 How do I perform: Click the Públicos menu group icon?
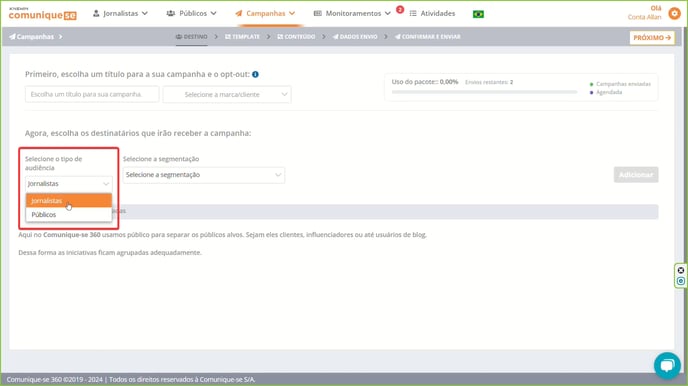(171, 14)
